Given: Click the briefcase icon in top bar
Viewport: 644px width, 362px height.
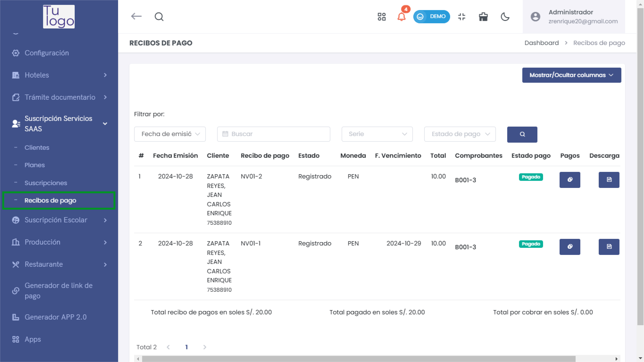Looking at the screenshot, I should coord(483,17).
